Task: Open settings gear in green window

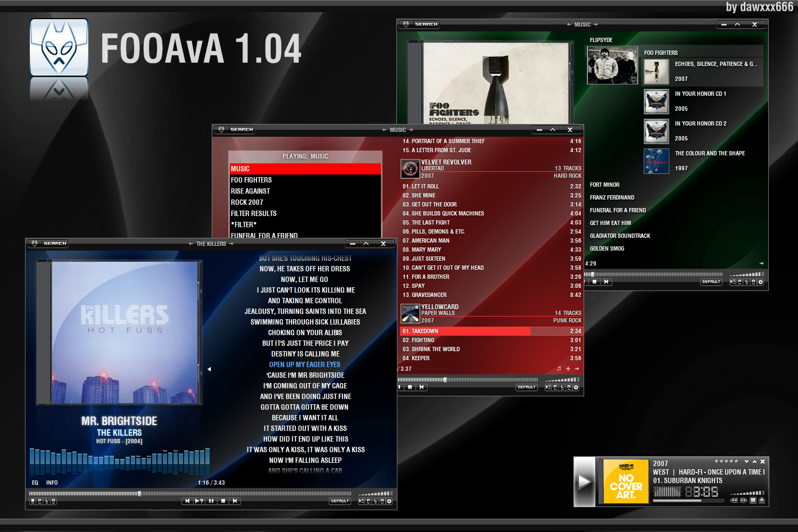Action: [760, 282]
